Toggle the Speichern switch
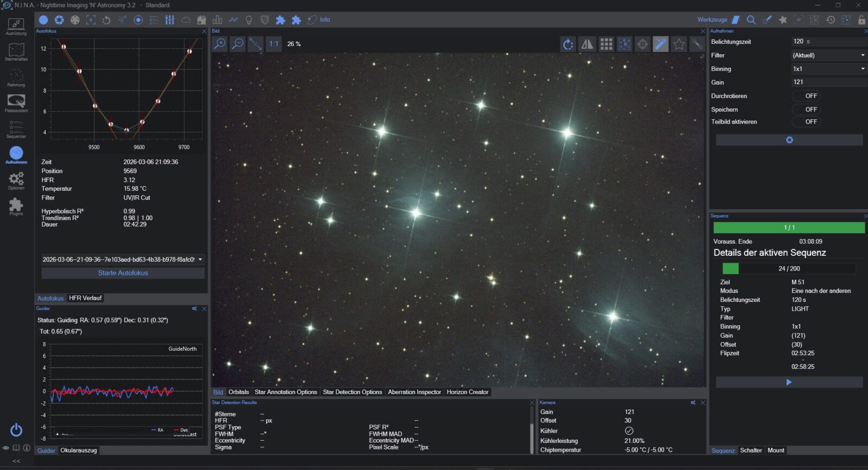The height and width of the screenshot is (470, 868). 806,110
